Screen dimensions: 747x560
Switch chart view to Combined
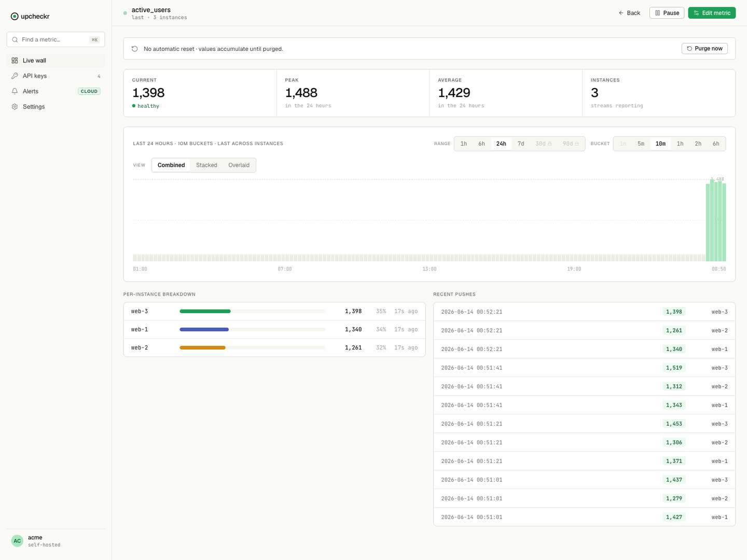pyautogui.click(x=171, y=165)
